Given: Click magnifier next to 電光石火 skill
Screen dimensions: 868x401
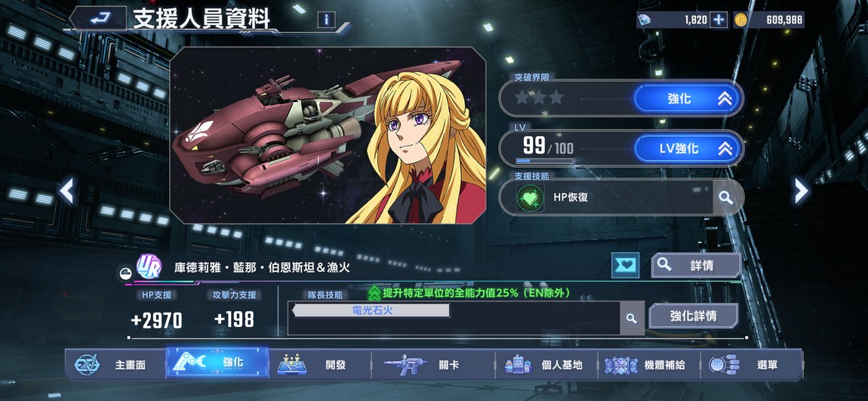Looking at the screenshot, I should tap(631, 319).
